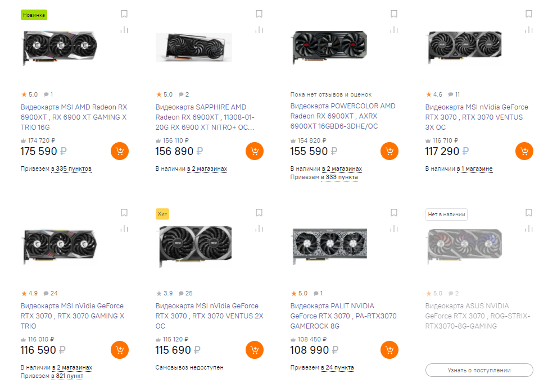The height and width of the screenshot is (392, 539).
Task: Add Palit RTX 3070 GameRock to cart
Action: click(389, 350)
